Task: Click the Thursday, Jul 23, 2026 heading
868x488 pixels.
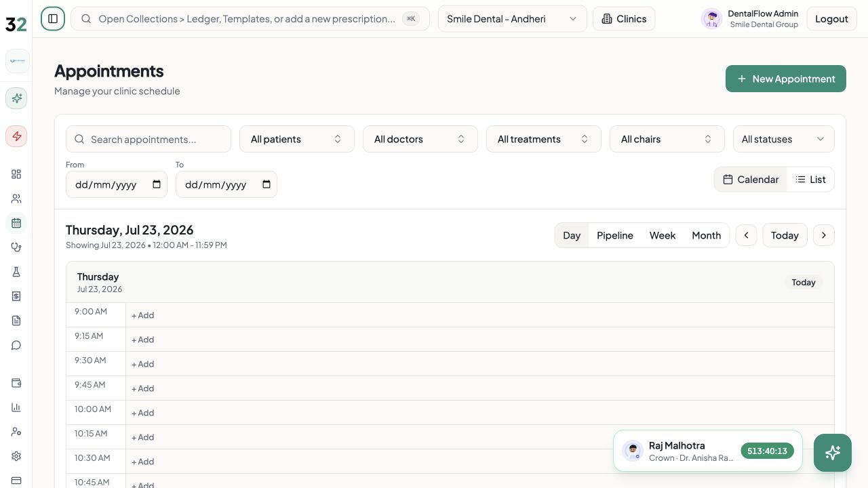Action: [130, 230]
